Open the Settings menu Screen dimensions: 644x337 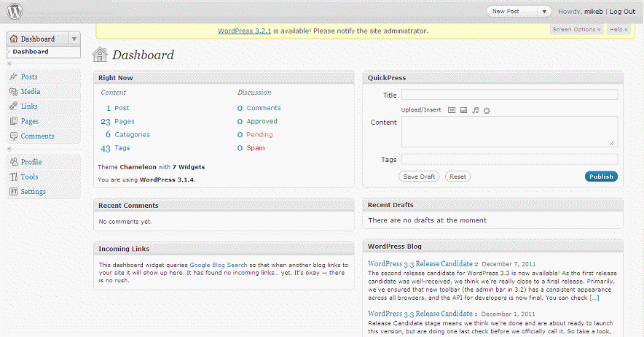coord(34,191)
